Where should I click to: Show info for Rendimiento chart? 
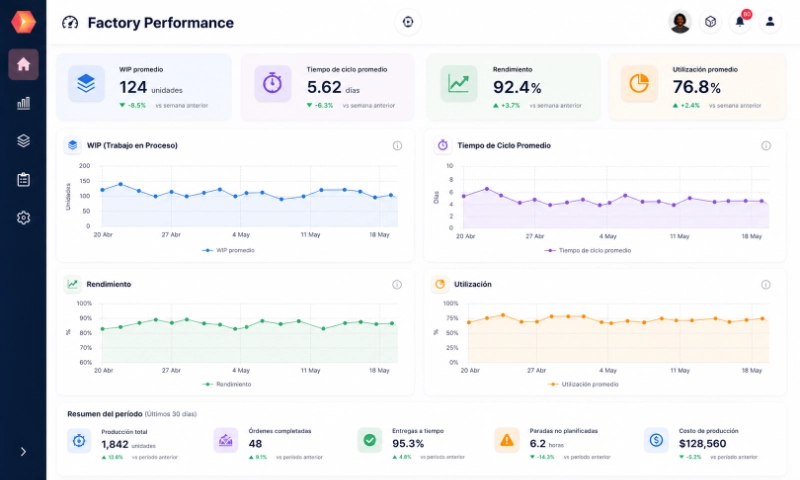click(x=397, y=285)
